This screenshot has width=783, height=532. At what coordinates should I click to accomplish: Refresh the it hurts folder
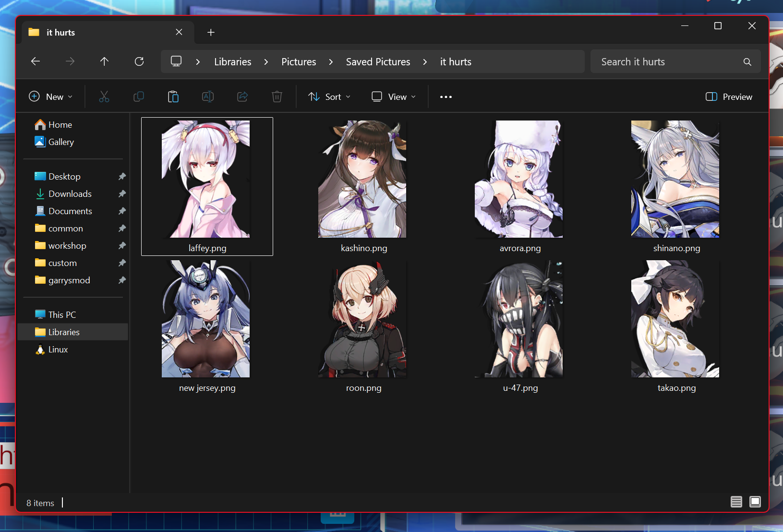(139, 61)
